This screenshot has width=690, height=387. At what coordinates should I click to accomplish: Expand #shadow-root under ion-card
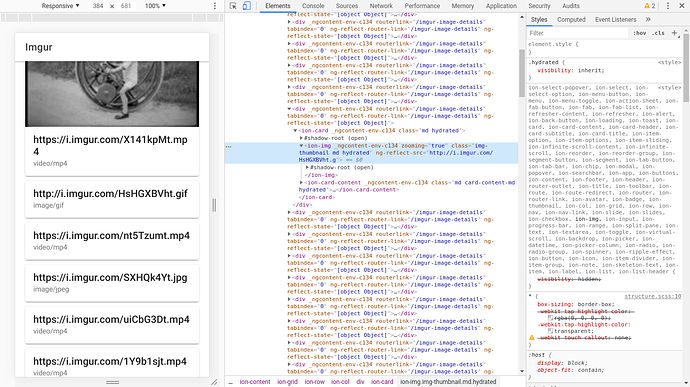(x=301, y=138)
